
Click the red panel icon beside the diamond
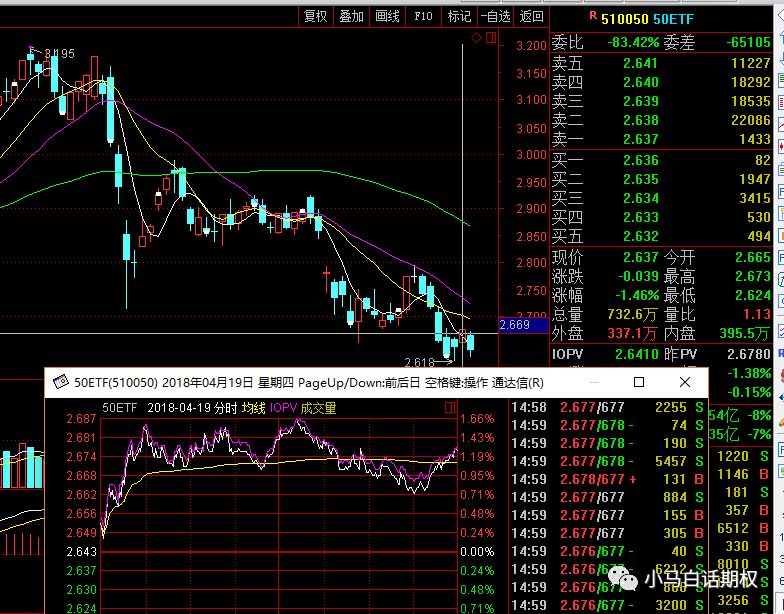point(490,38)
